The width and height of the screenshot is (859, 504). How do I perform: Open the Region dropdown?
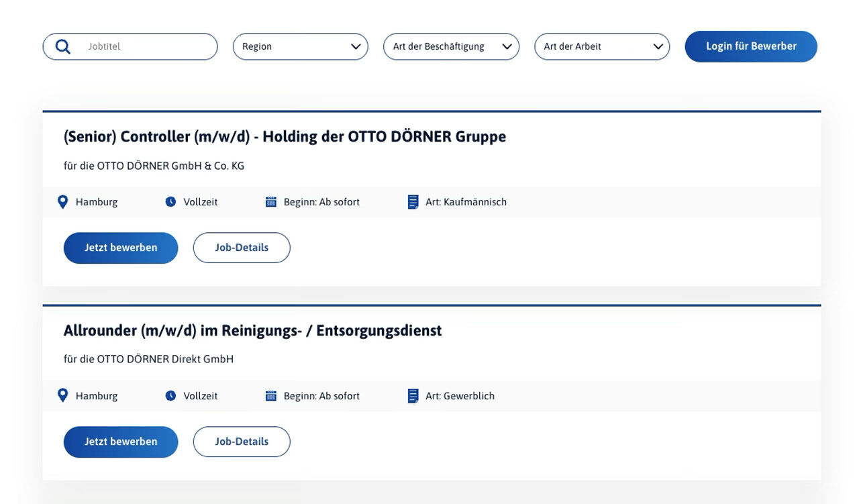click(301, 47)
